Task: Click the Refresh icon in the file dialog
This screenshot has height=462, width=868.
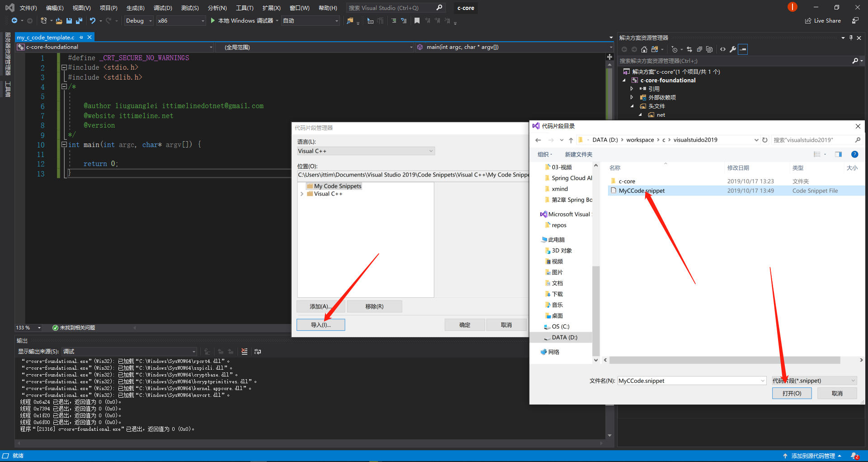Action: 765,140
